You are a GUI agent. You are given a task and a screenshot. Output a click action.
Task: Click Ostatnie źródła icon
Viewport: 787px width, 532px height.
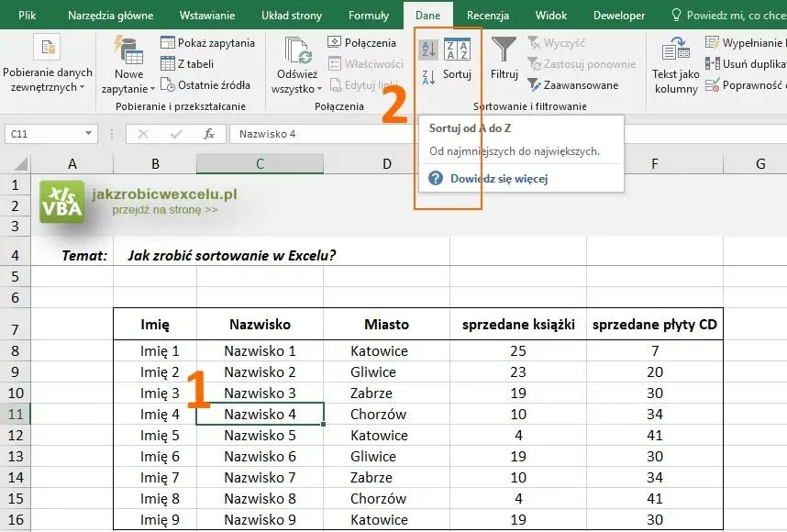pos(168,84)
